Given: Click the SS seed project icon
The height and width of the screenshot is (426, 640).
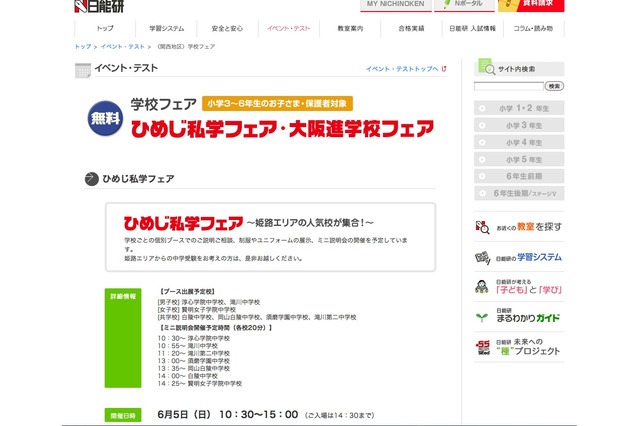Looking at the screenshot, I should click(483, 347).
